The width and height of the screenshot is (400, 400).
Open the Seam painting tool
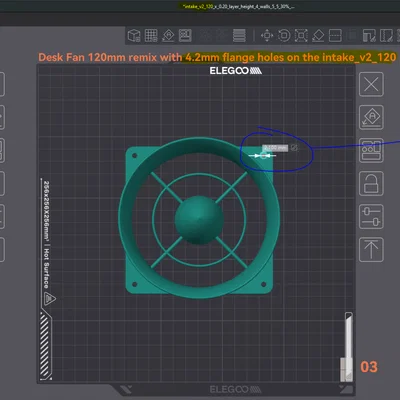tap(386, 35)
